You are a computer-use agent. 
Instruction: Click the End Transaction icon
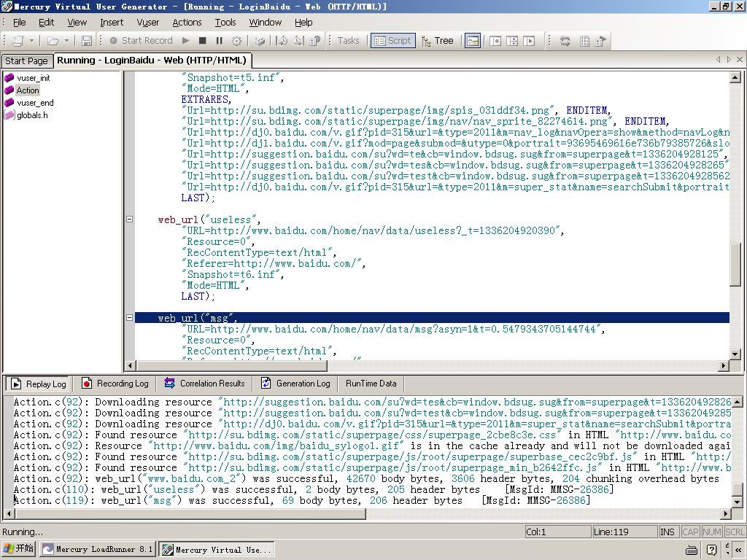[x=298, y=41]
